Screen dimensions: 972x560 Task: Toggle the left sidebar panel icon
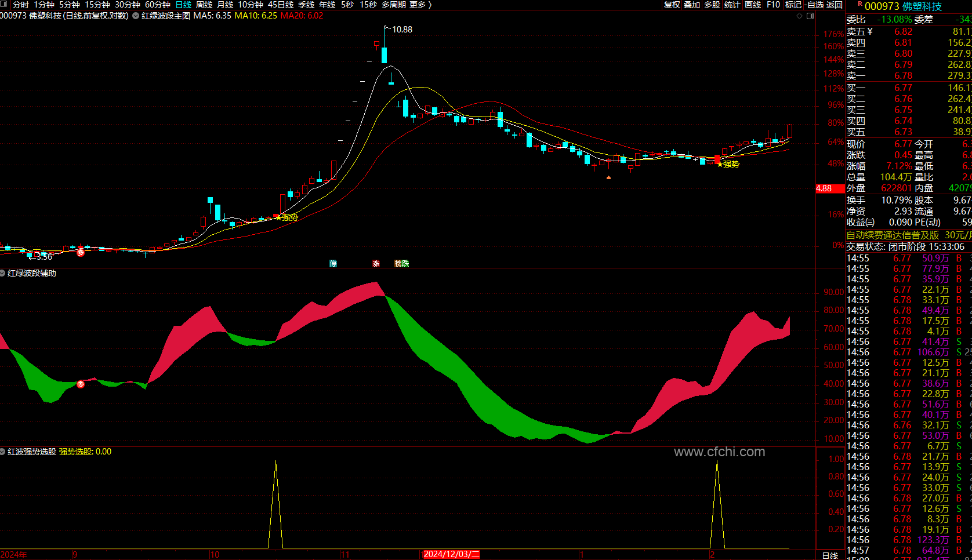[x=5, y=5]
